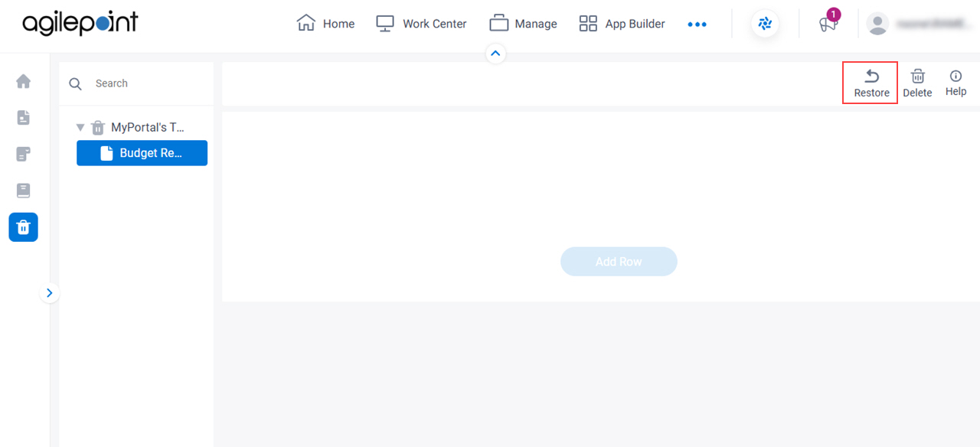Show more options with the three-dot menu

697,24
